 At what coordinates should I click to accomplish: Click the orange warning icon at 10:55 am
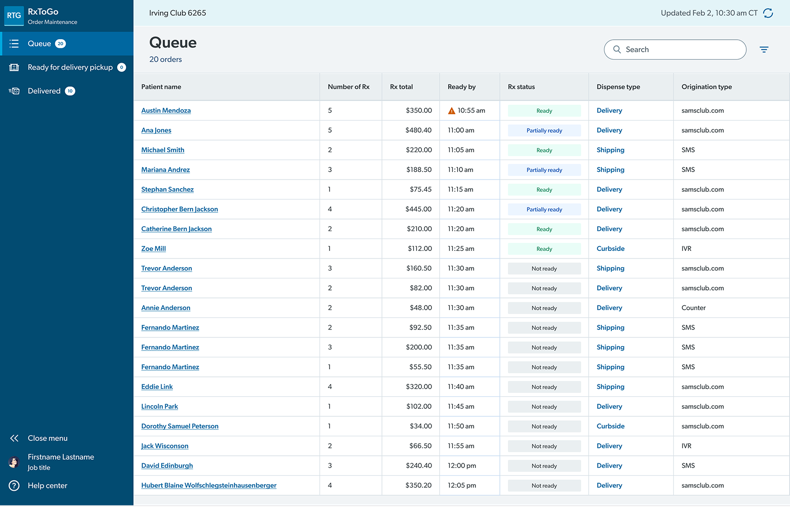click(451, 111)
